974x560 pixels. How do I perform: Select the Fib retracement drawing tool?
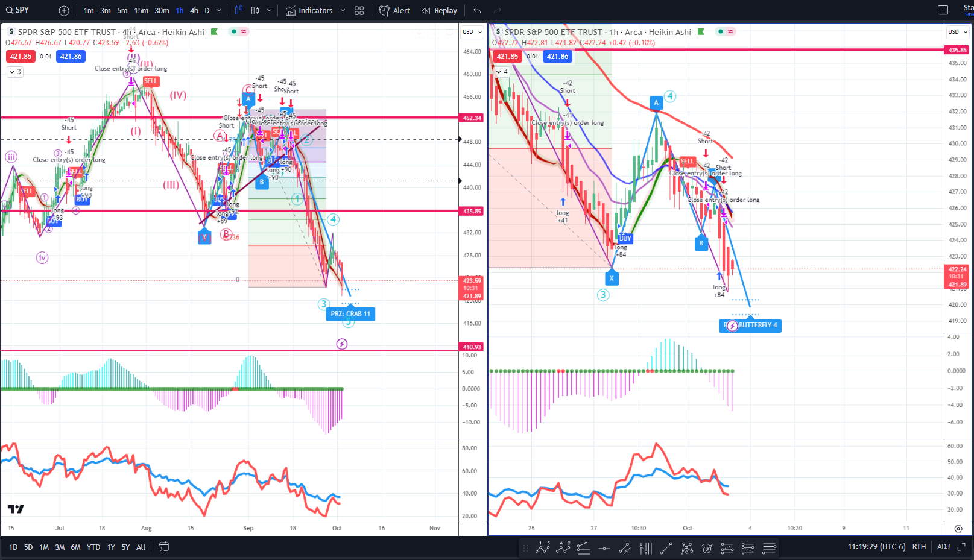tap(584, 548)
